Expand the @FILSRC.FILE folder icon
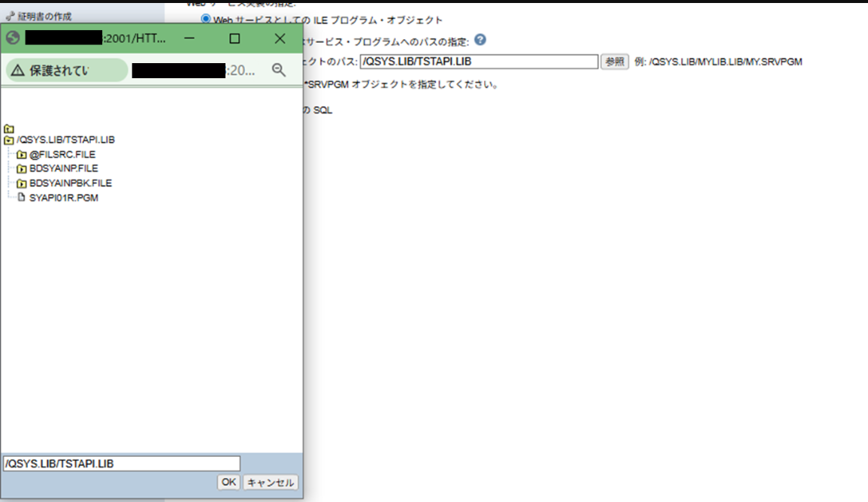 pyautogui.click(x=22, y=154)
